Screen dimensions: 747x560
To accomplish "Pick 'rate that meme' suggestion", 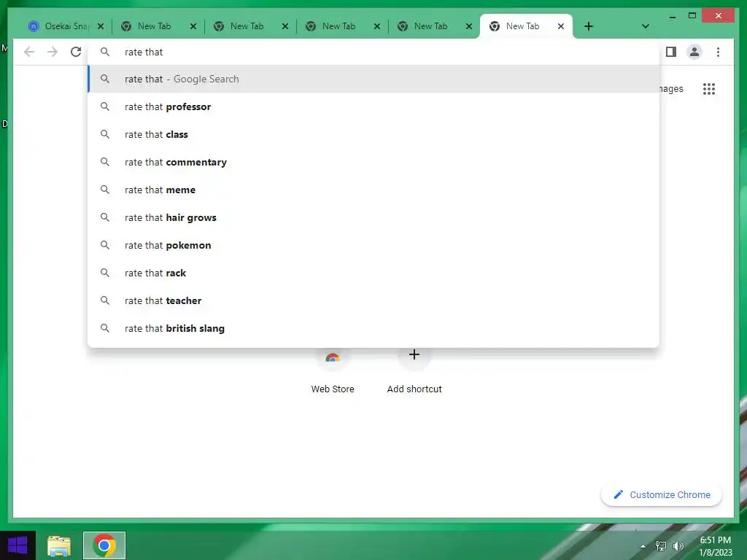I will [x=373, y=190].
